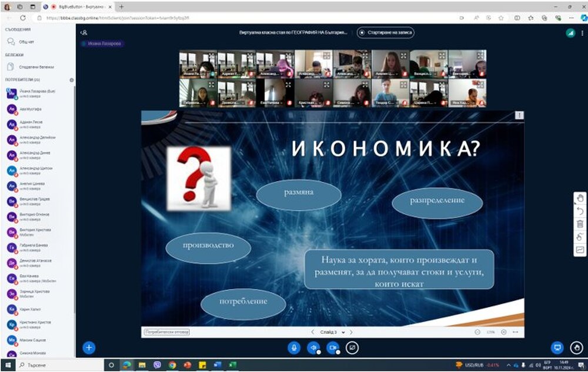Zoom in on the presentation slide

[503, 332]
